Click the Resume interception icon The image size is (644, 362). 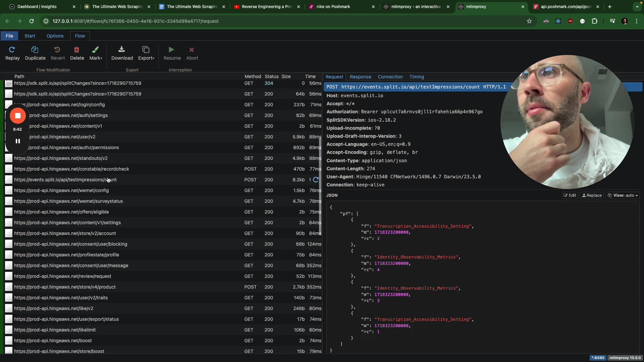(172, 50)
